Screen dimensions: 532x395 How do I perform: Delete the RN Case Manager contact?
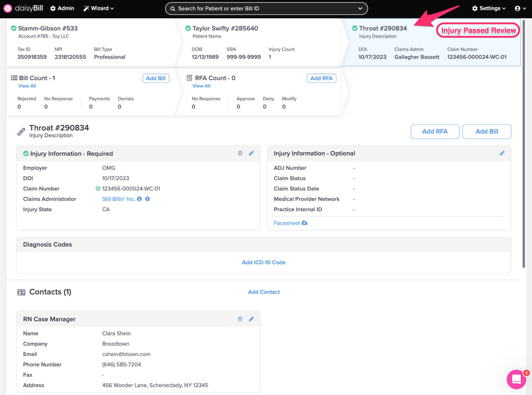tap(240, 319)
